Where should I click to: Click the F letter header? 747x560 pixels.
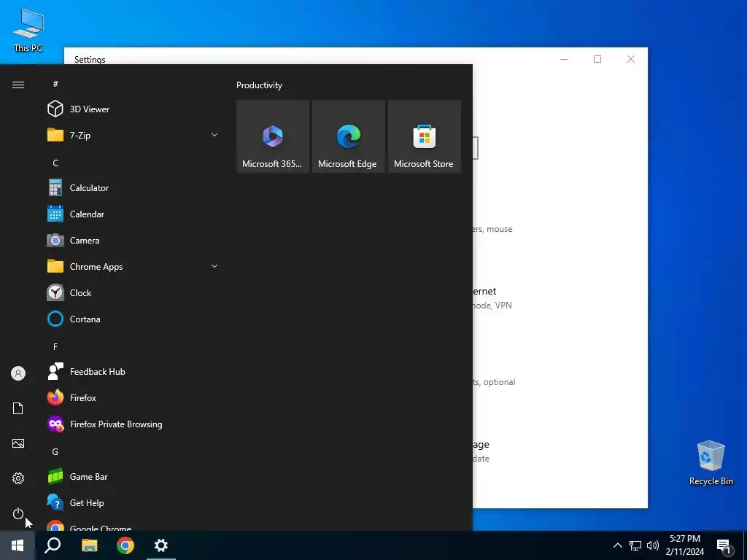point(55,346)
